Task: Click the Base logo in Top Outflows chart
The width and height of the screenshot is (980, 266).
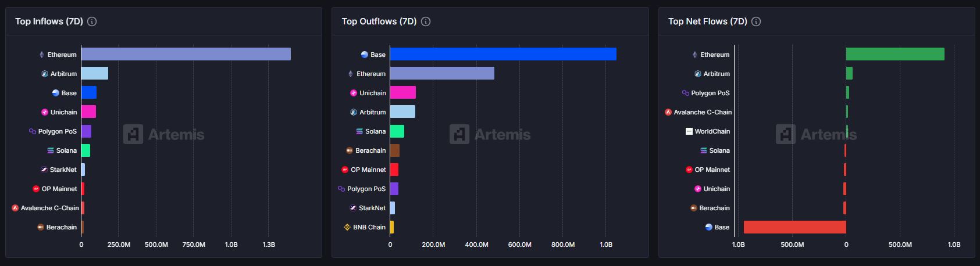Action: 365,55
